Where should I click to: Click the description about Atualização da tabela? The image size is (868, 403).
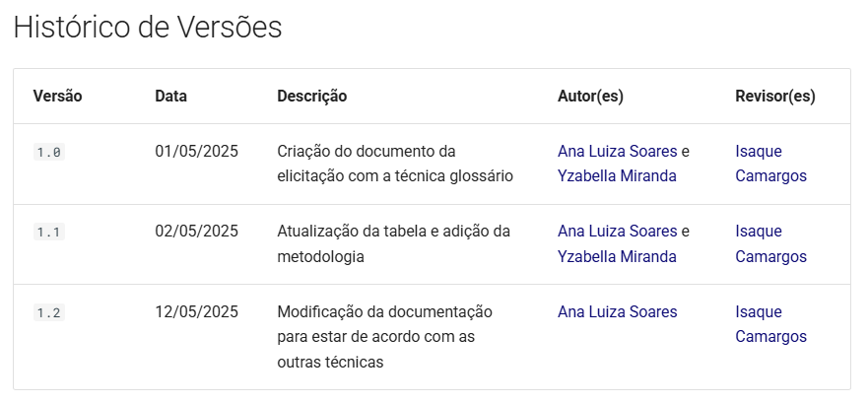(393, 243)
